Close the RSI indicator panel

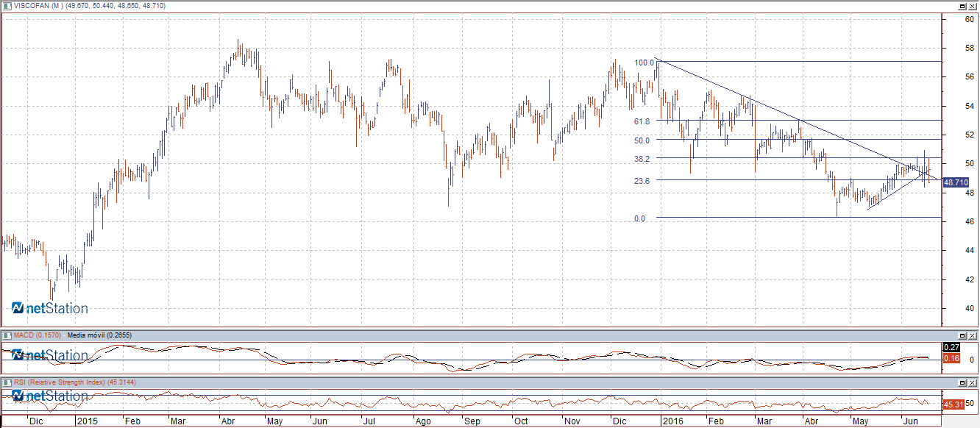point(973,383)
